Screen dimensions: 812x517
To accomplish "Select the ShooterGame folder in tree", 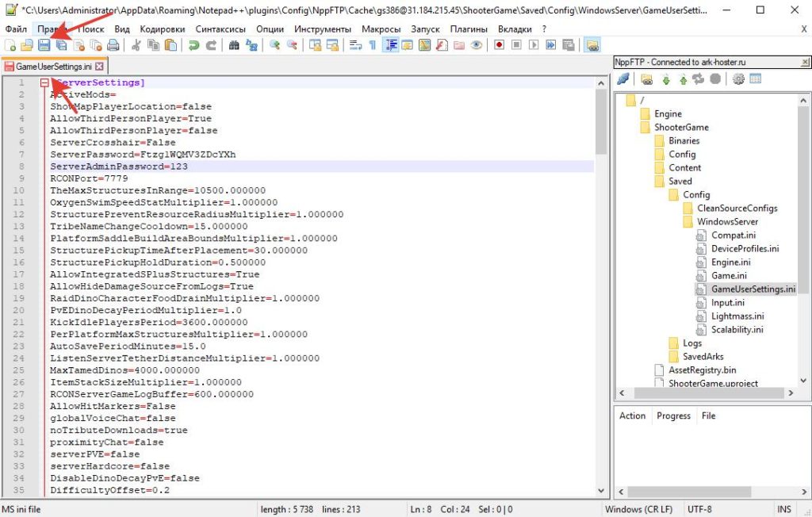I will pos(681,128).
